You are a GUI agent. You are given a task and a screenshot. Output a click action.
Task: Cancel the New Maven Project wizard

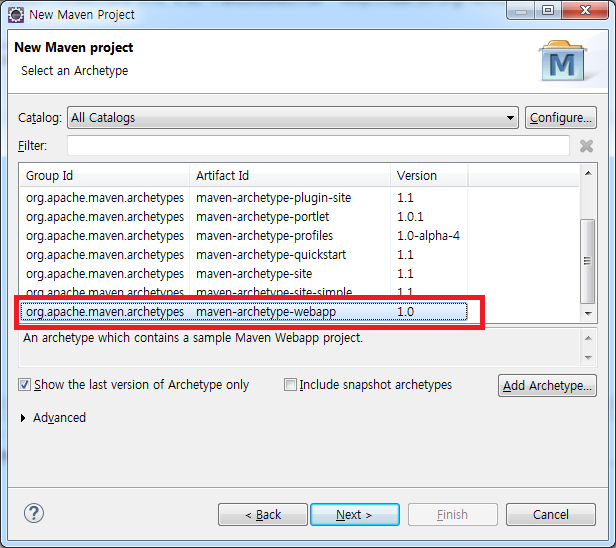[551, 514]
